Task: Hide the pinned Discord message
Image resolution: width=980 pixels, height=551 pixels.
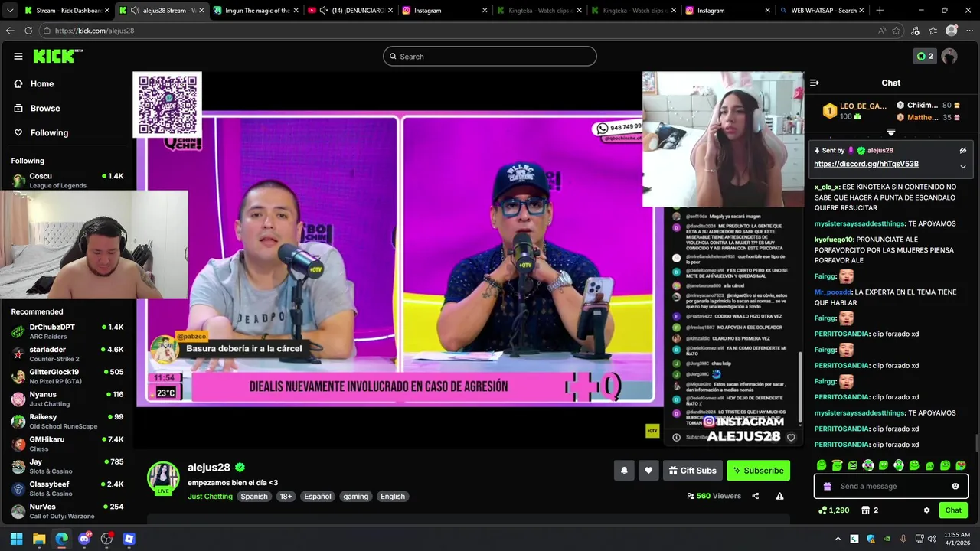Action: coord(963,151)
